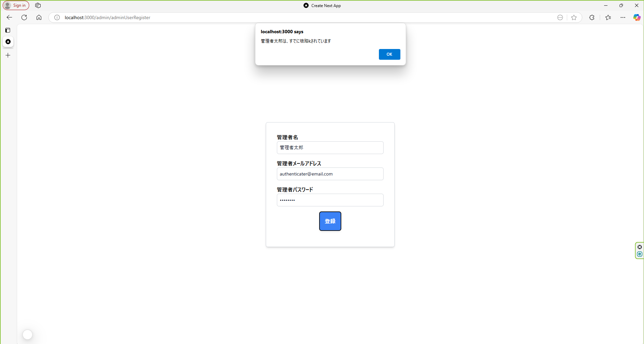Image resolution: width=644 pixels, height=344 pixels.
Task: Refresh the localhost page
Action: pos(24,17)
